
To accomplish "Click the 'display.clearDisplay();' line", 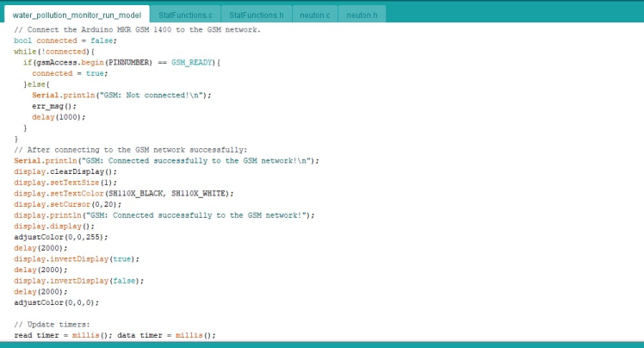I will [65, 171].
